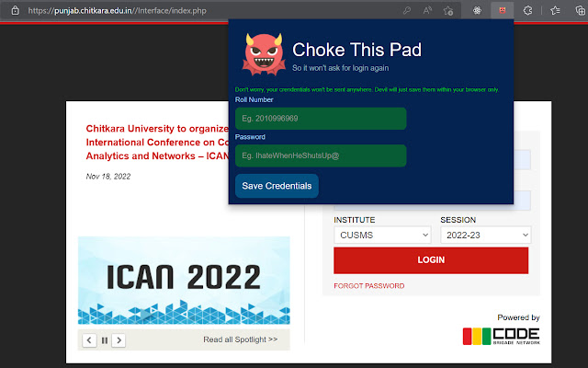
Task: Click the Code Brigade Network logo
Action: coord(501,336)
